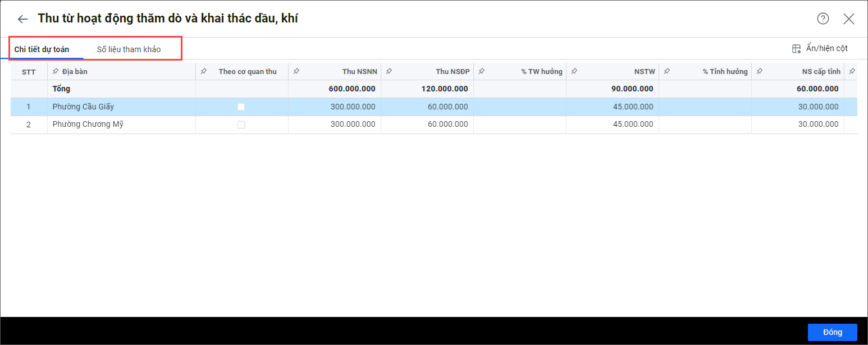Pin the Địa bàn column
The image size is (868, 345).
[x=55, y=71]
